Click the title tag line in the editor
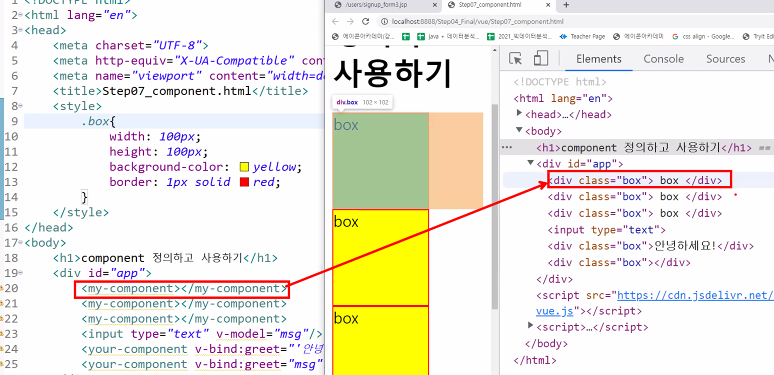This screenshot has height=375, width=774. (180, 91)
